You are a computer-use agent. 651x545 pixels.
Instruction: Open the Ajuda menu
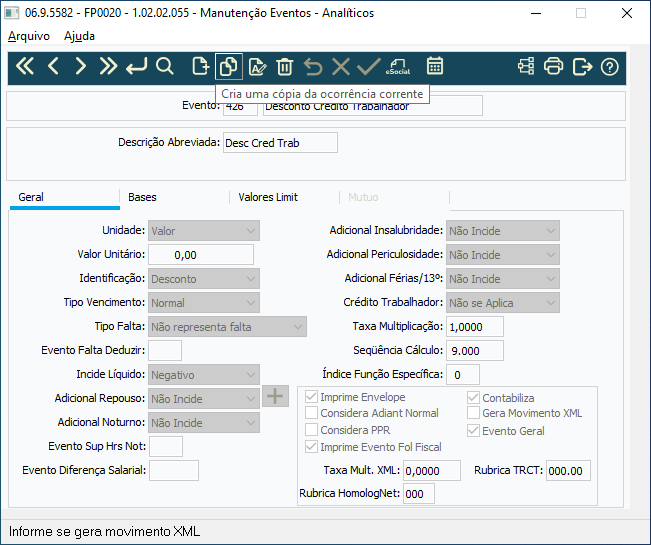point(79,36)
